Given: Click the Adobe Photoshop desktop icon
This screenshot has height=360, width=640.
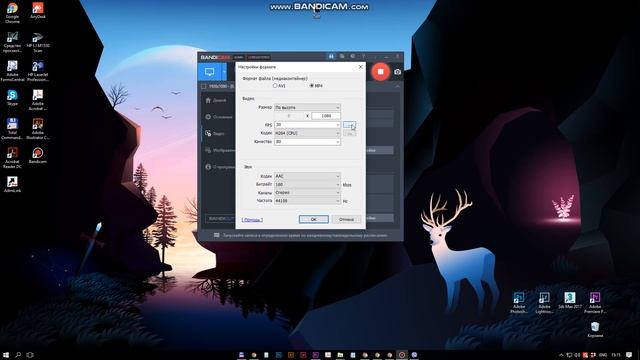Looking at the screenshot, I should 519,302.
